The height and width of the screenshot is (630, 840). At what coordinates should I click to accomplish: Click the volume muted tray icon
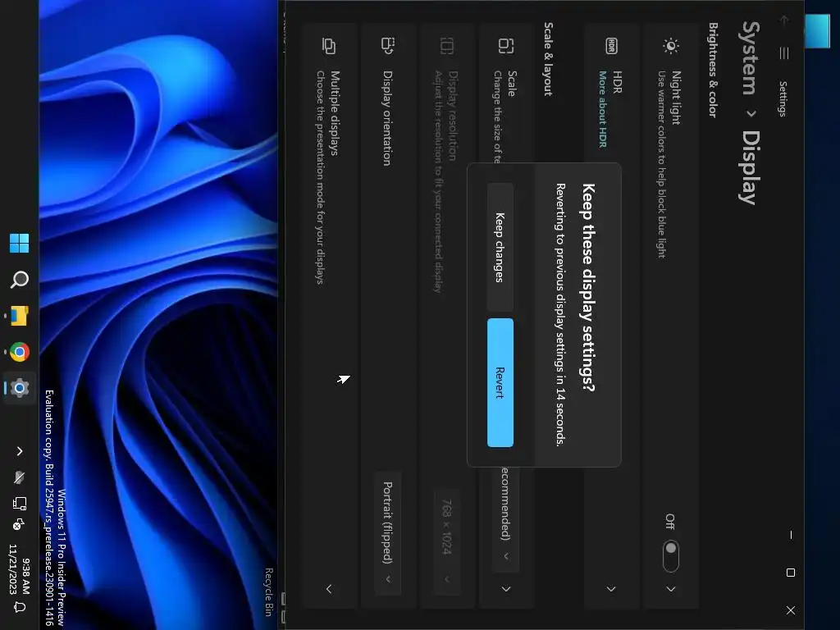pyautogui.click(x=20, y=524)
